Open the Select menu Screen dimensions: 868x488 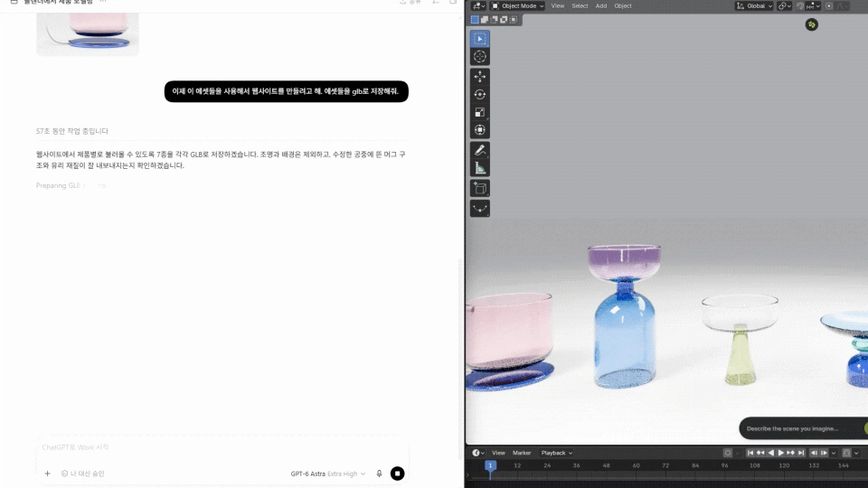click(x=580, y=6)
